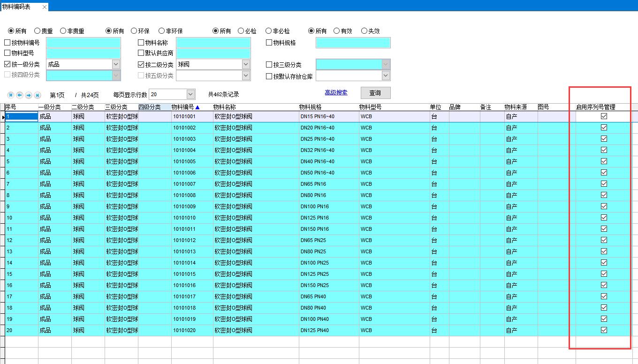The width and height of the screenshot is (638, 364).
Task: Select the 贵重 radio button
Action: coord(38,31)
